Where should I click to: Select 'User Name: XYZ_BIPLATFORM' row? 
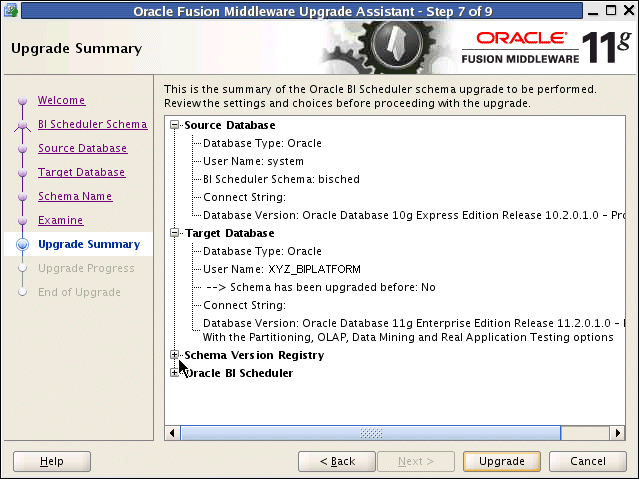(x=282, y=269)
